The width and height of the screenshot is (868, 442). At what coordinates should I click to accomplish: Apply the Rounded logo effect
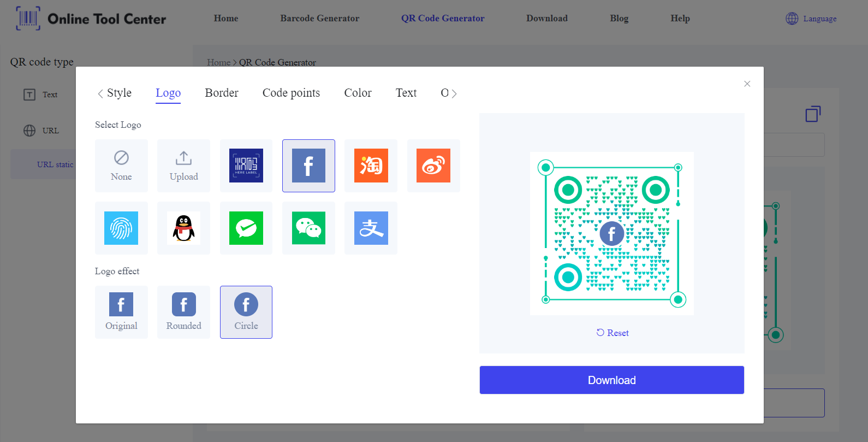coord(183,312)
